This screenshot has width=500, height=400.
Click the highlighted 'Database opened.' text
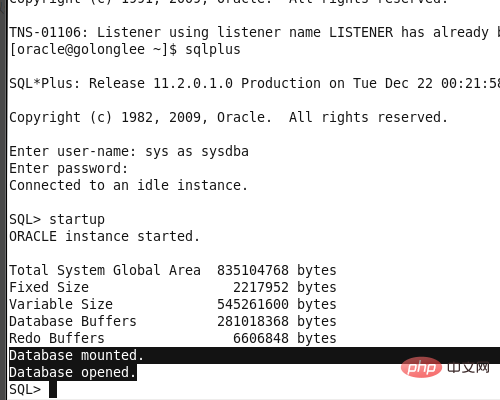point(73,372)
